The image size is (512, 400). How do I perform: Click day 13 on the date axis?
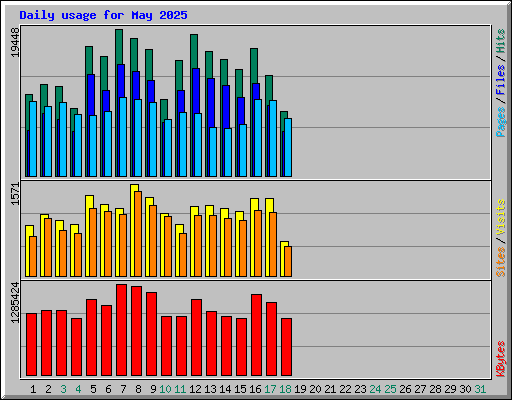[x=210, y=389]
